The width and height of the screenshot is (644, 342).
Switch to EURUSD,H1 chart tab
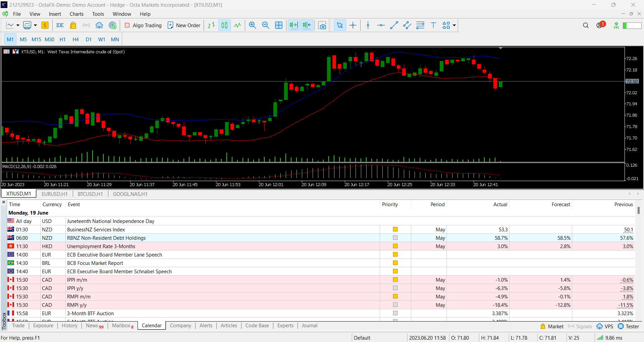click(55, 194)
